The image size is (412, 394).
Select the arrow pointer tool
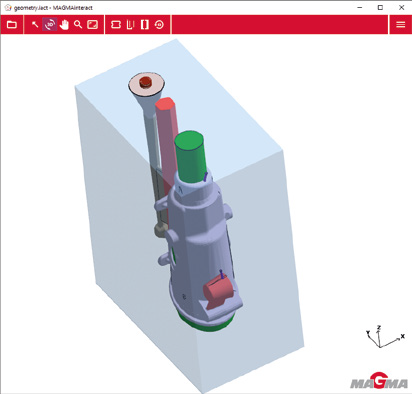(35, 25)
